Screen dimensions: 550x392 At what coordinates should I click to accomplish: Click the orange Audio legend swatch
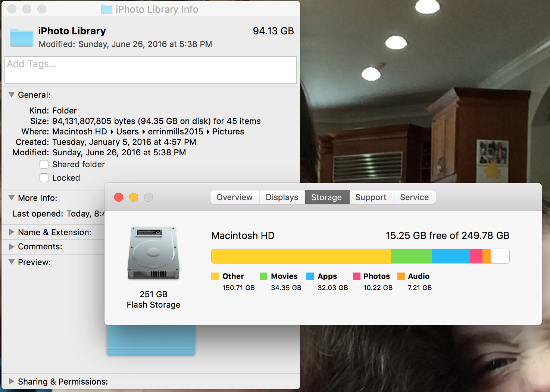coord(401,276)
